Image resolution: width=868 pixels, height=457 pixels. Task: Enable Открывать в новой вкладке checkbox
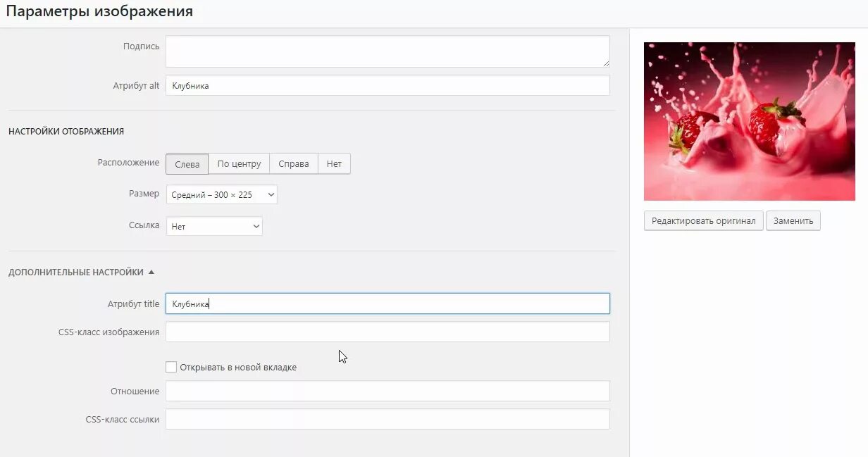point(171,367)
